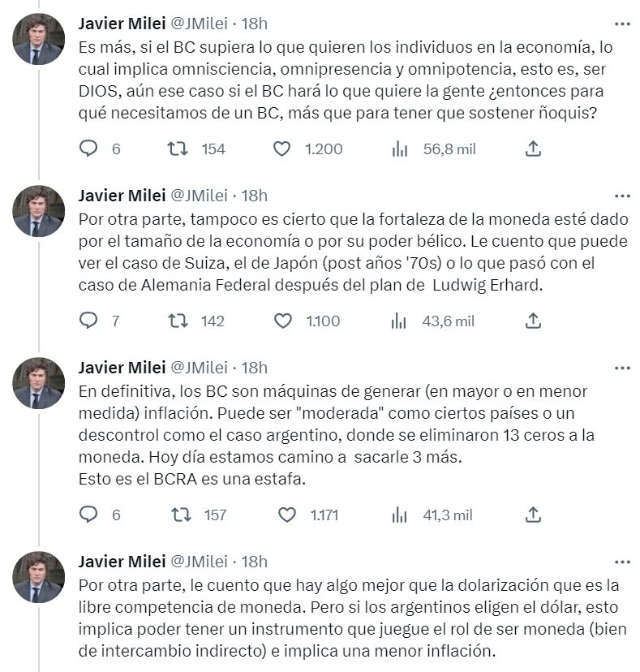The width and height of the screenshot is (640, 672).
Task: Open more options on the first tweet
Action: (622, 24)
